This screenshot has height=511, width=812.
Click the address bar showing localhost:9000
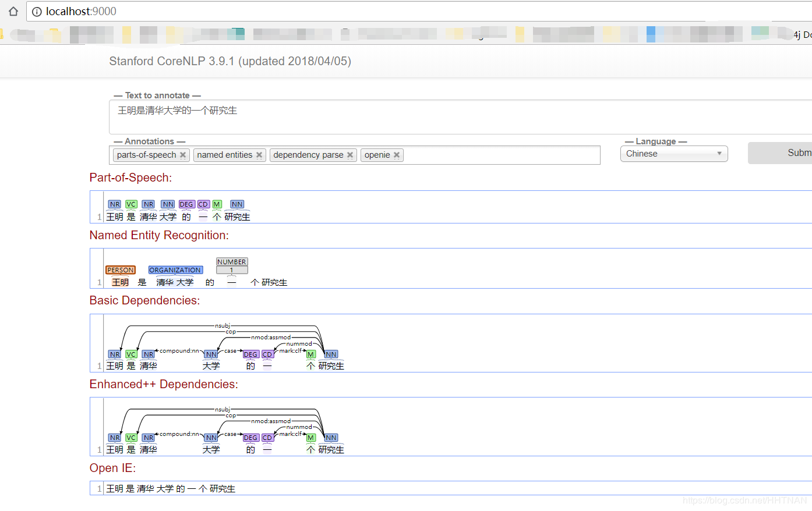419,11
